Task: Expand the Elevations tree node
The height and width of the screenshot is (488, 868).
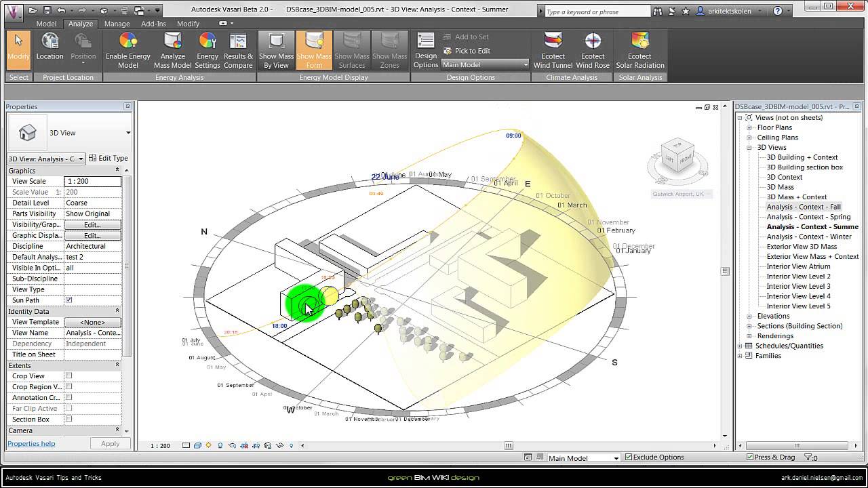Action: point(749,316)
